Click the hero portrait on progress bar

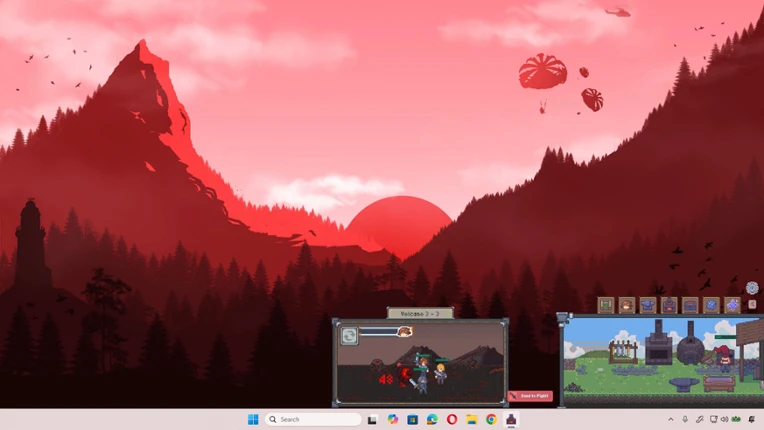click(404, 332)
